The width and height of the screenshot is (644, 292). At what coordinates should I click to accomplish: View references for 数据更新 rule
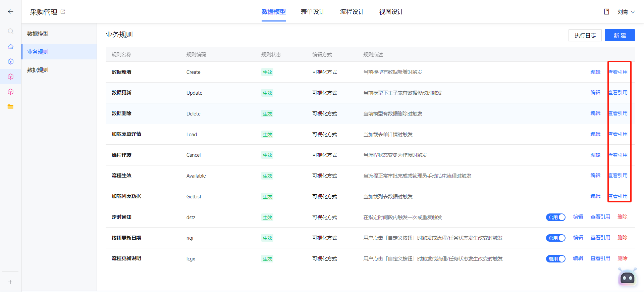(x=618, y=92)
